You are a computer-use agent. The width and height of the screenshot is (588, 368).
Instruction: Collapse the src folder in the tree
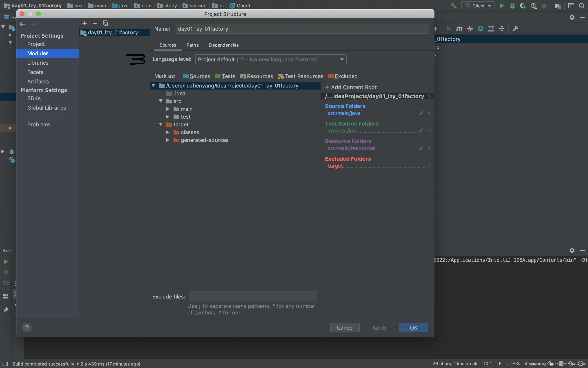(161, 101)
